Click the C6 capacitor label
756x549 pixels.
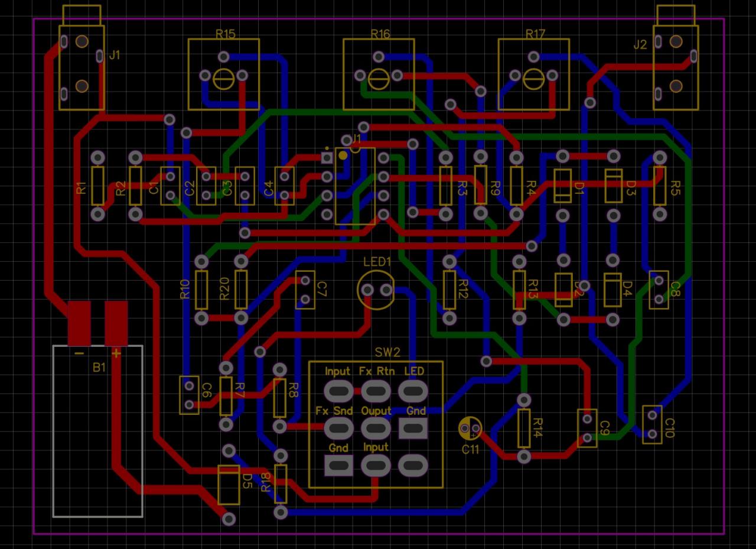pos(207,390)
